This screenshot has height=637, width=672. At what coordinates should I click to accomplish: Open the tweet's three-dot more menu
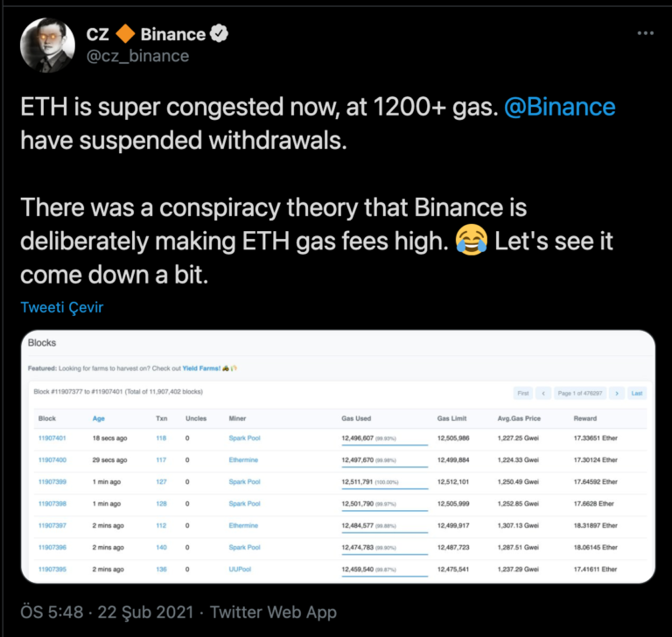(645, 33)
